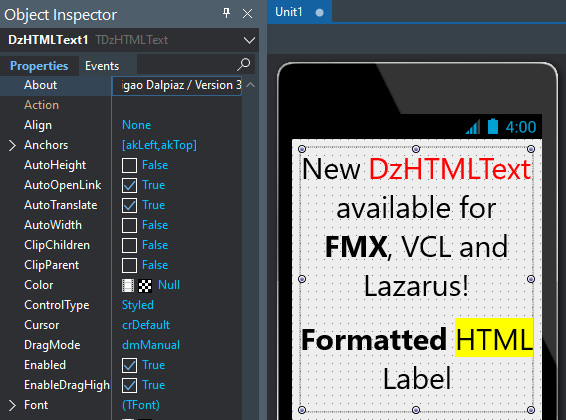The image size is (566, 420).
Task: Uncheck the Enabled checkbox
Action: (129, 365)
